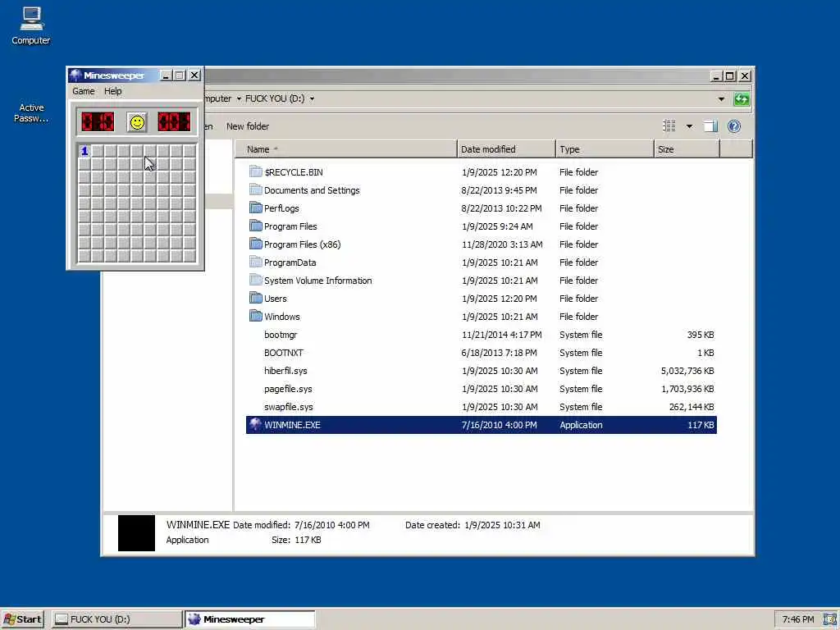Screen dimensions: 840x630
Task: Click the change view icon in Explorer
Action: tap(669, 126)
